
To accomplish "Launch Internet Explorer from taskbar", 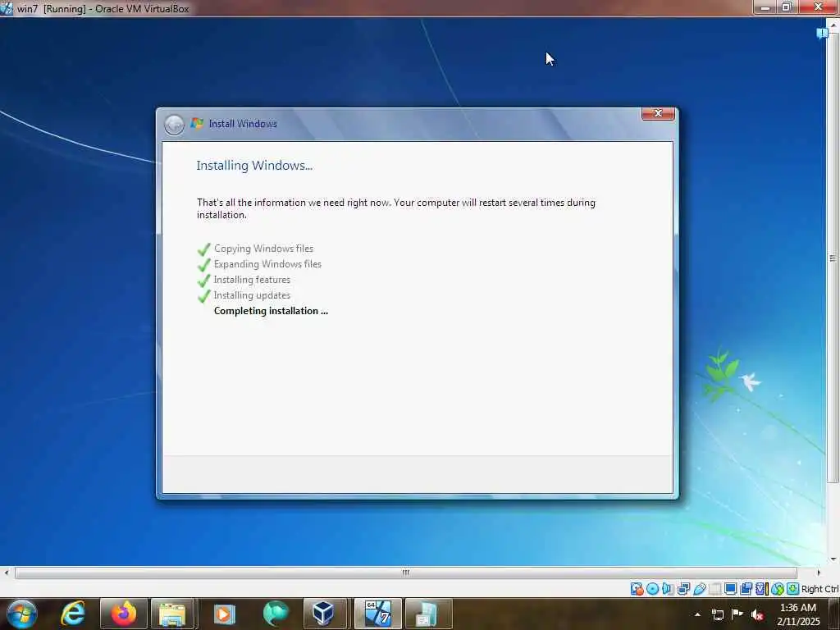I will pos(73,614).
